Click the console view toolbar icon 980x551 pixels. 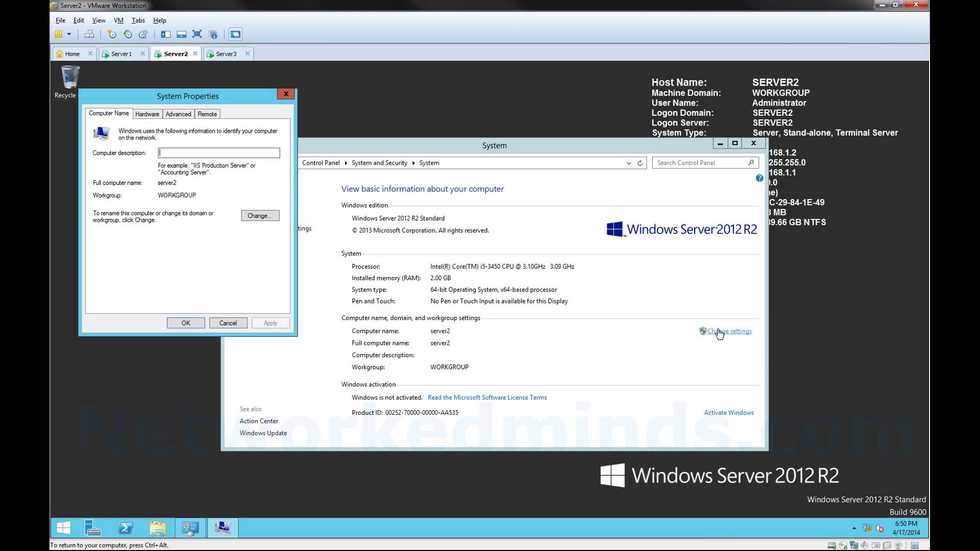click(235, 34)
